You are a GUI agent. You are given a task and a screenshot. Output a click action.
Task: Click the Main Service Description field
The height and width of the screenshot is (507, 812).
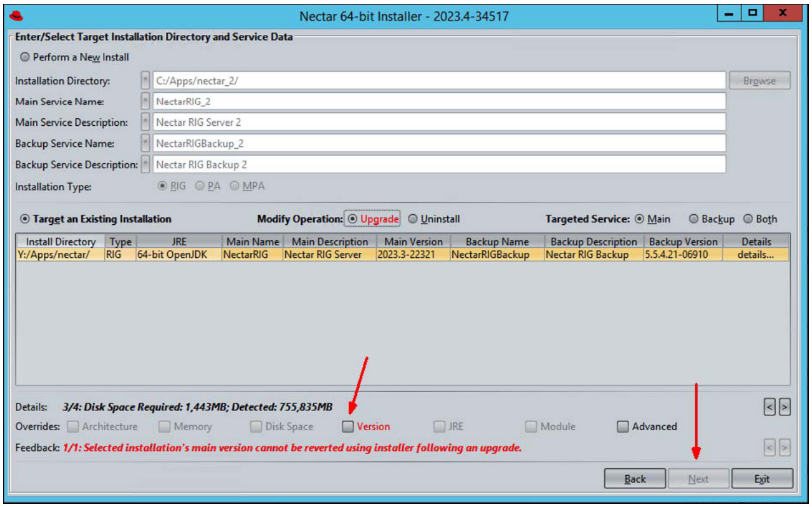coord(439,122)
